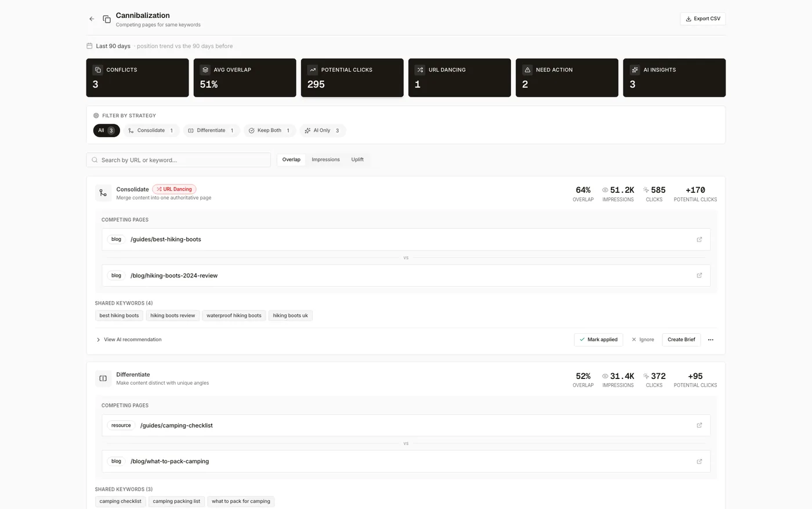Click Mark applied button

pos(599,340)
